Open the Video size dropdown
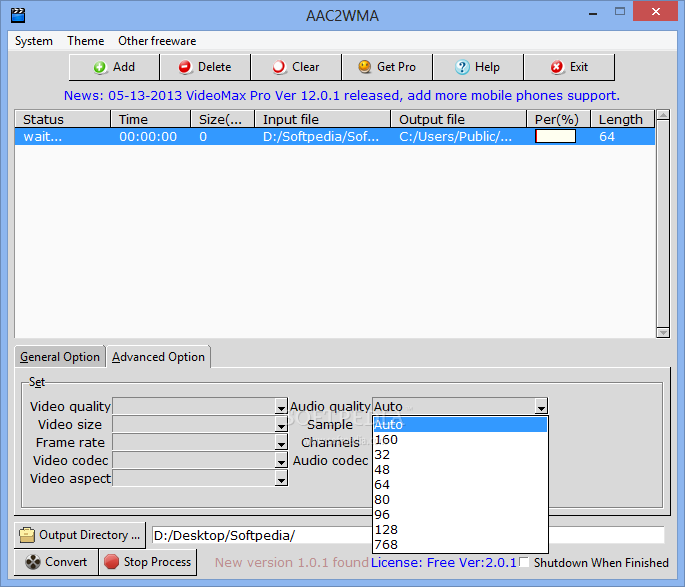 coord(281,426)
